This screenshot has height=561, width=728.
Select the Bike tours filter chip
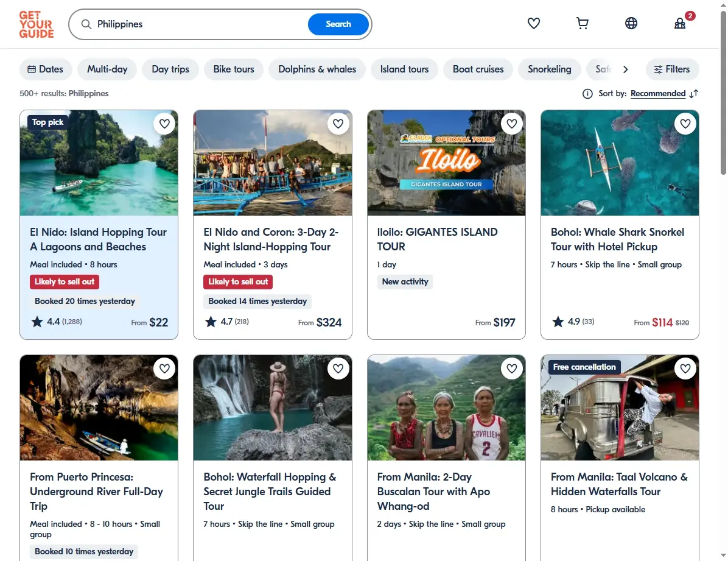pyautogui.click(x=234, y=69)
